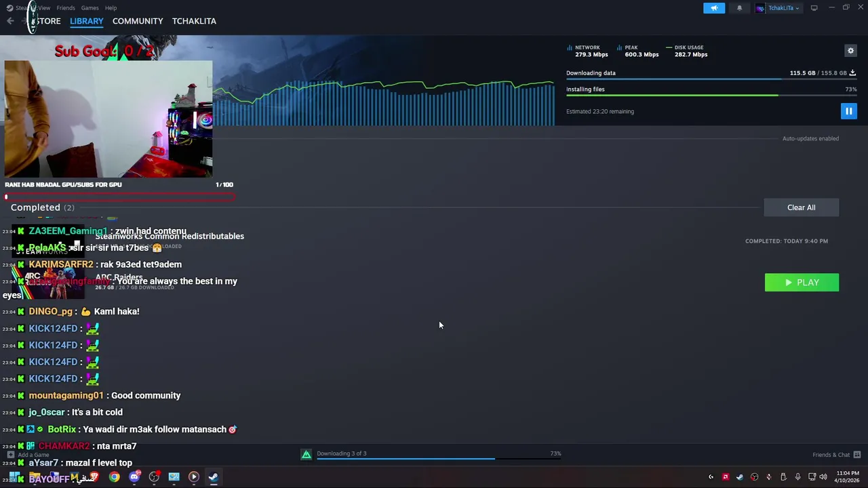Open the notifications bell
The height and width of the screenshot is (488, 868).
click(739, 8)
